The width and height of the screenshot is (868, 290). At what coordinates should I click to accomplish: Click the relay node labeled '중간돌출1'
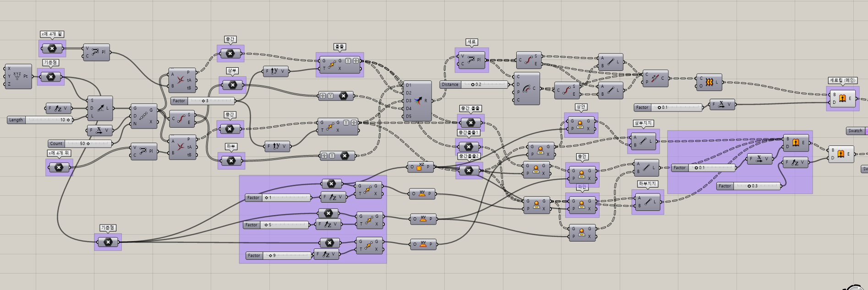[469, 147]
